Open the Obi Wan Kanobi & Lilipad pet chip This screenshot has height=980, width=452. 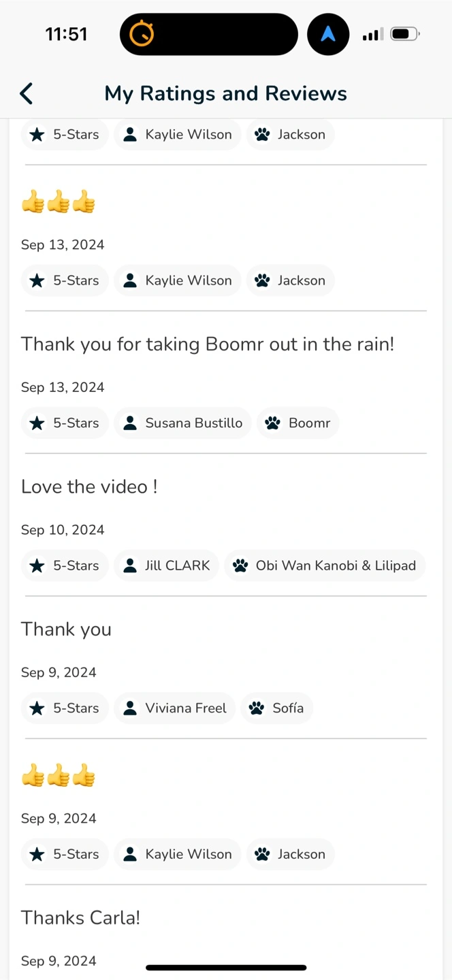point(325,566)
